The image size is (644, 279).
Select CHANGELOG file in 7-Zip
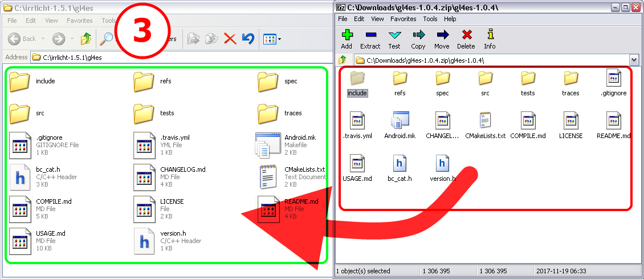(442, 126)
